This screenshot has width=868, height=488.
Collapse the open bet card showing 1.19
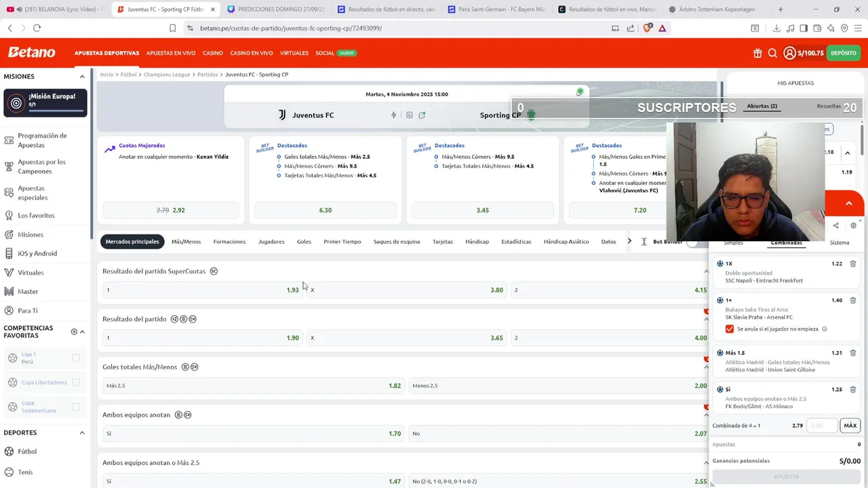tap(848, 152)
